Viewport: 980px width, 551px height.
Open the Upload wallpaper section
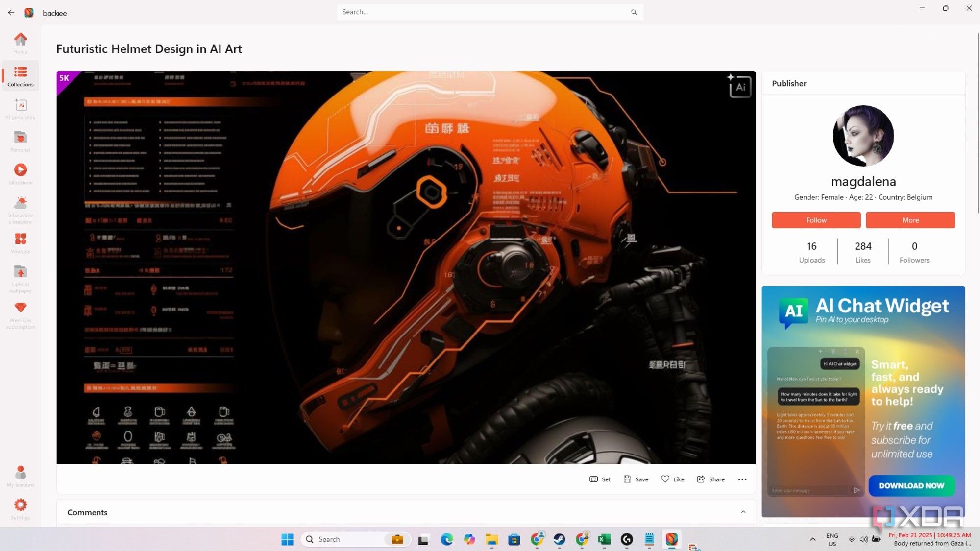(x=20, y=279)
